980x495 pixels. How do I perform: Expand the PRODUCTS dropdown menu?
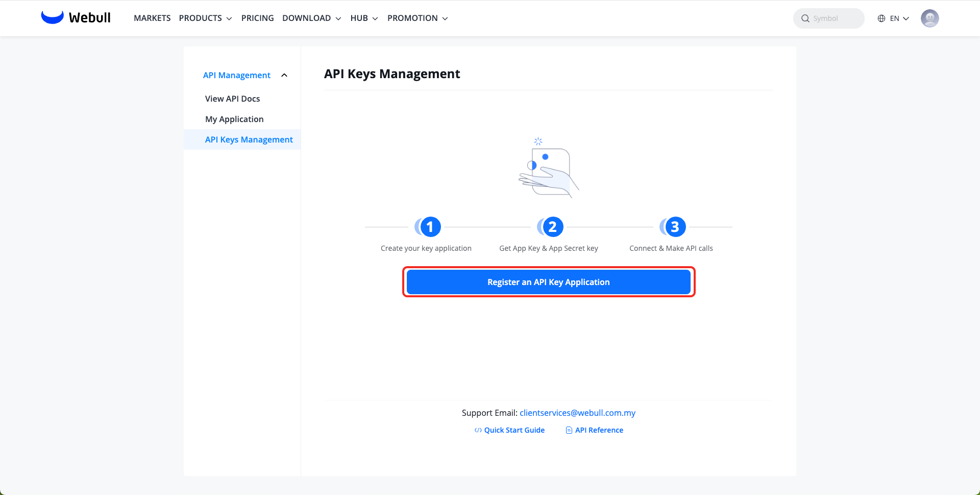click(205, 18)
